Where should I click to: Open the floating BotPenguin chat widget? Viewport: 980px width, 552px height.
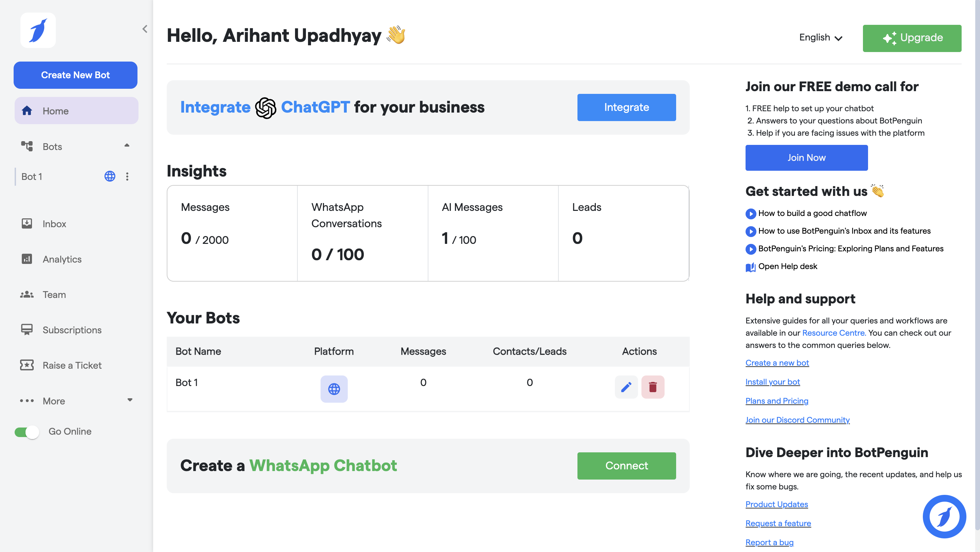click(944, 516)
